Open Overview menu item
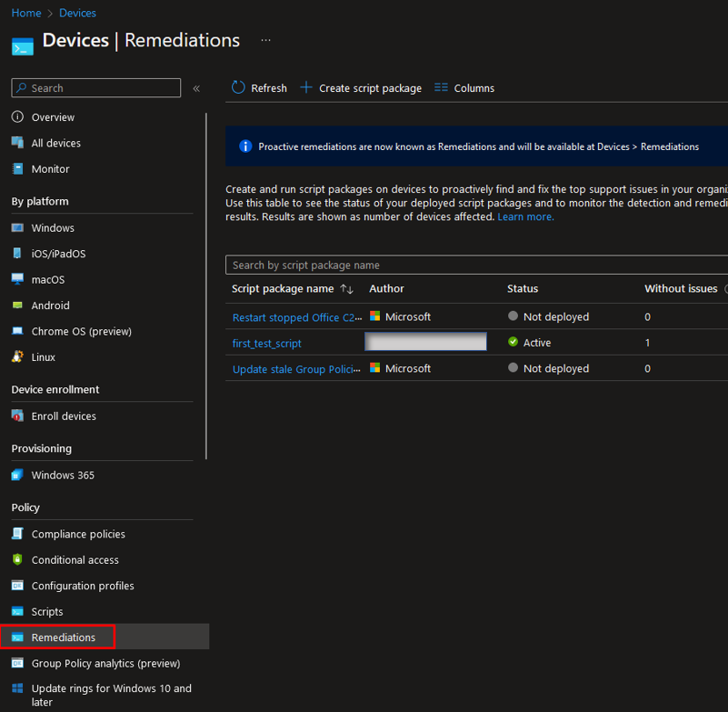 tap(53, 117)
